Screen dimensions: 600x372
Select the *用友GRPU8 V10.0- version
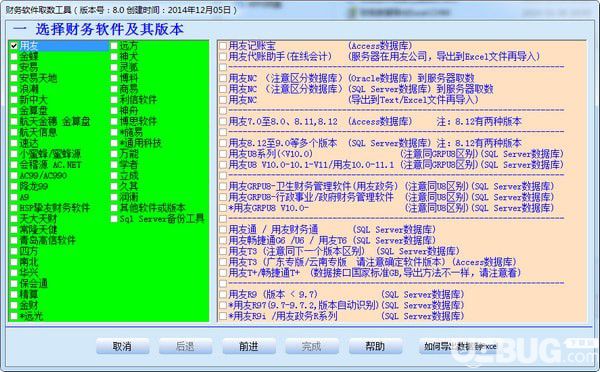coord(223,208)
